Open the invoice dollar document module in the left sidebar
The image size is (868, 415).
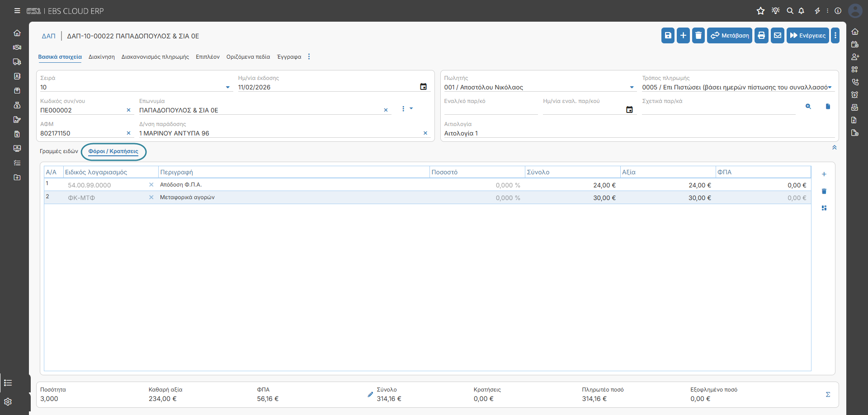tap(17, 134)
